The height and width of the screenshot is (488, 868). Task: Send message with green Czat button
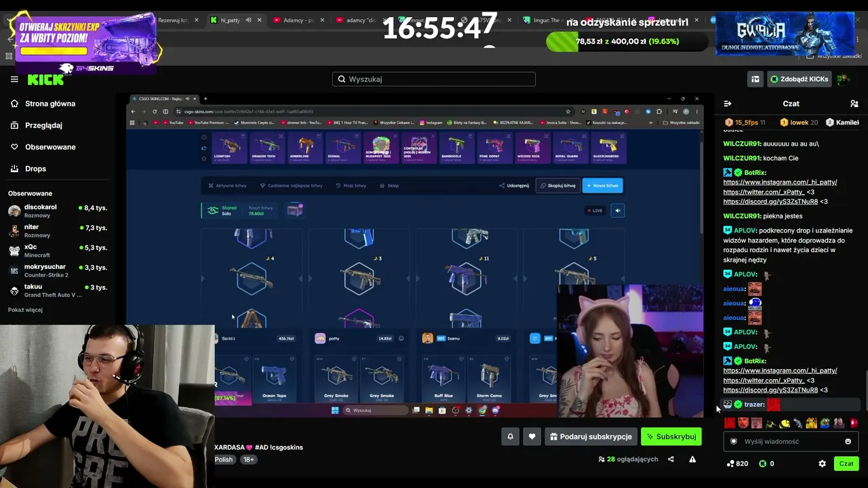click(x=846, y=464)
